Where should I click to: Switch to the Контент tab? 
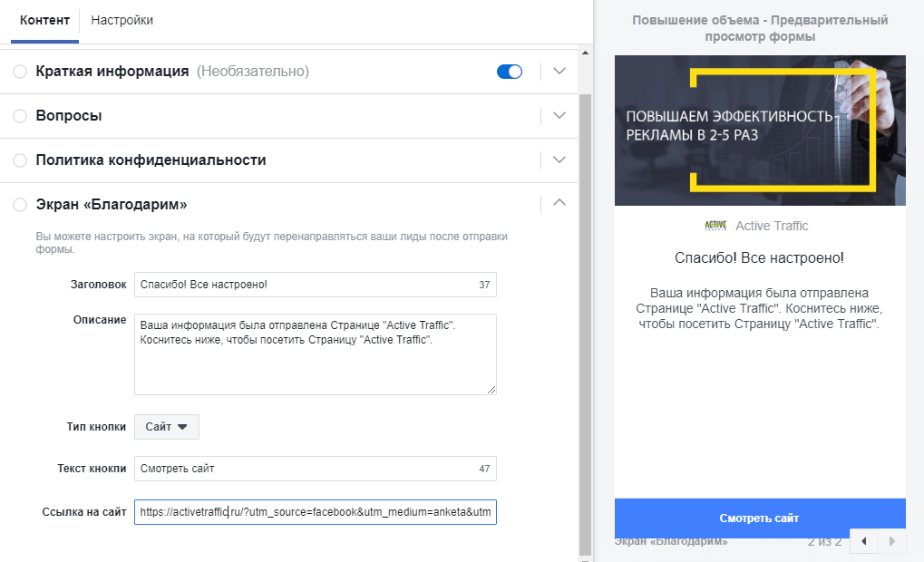point(44,20)
